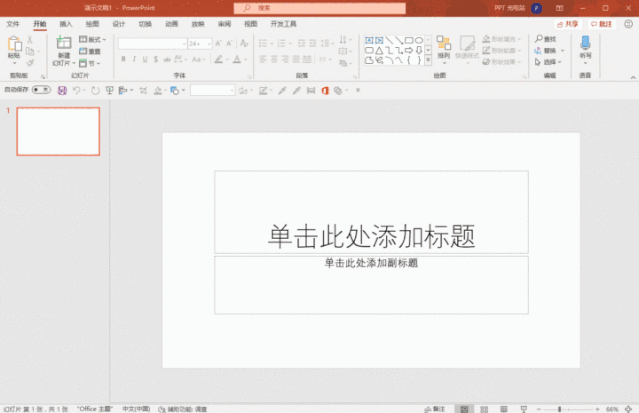This screenshot has height=413, width=639.
Task: Open the Insert (插入) tab
Action: [66, 24]
